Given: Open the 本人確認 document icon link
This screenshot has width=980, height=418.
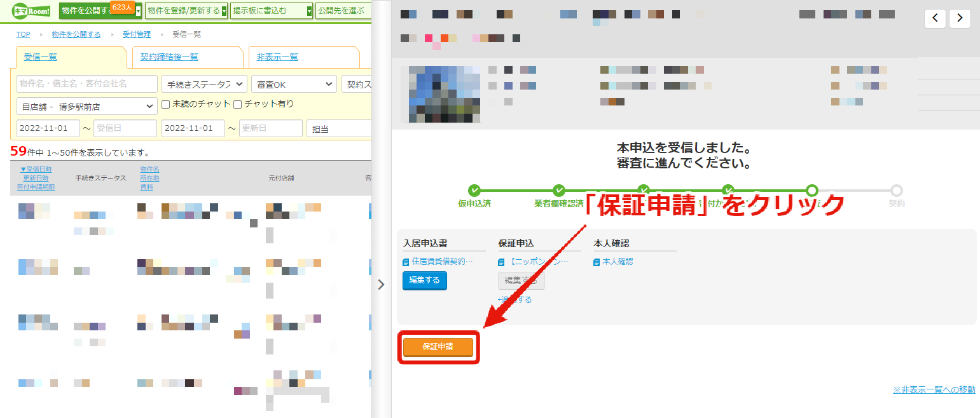Looking at the screenshot, I should pos(597,262).
